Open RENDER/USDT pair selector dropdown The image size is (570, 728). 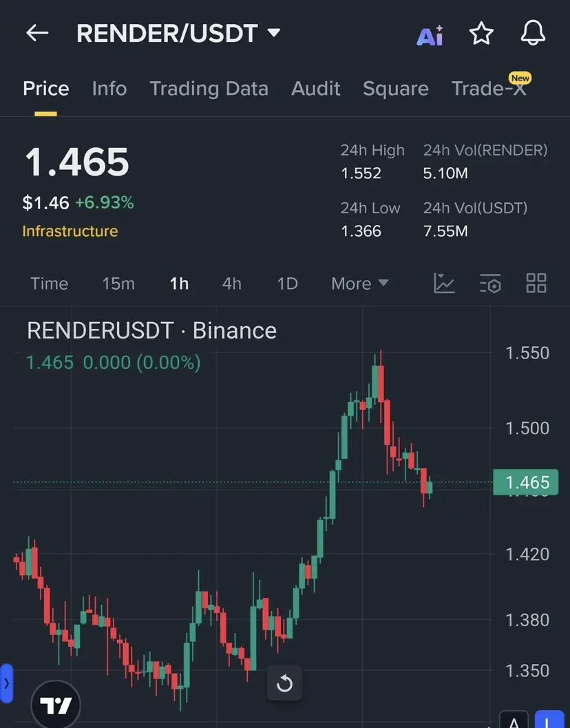point(178,34)
